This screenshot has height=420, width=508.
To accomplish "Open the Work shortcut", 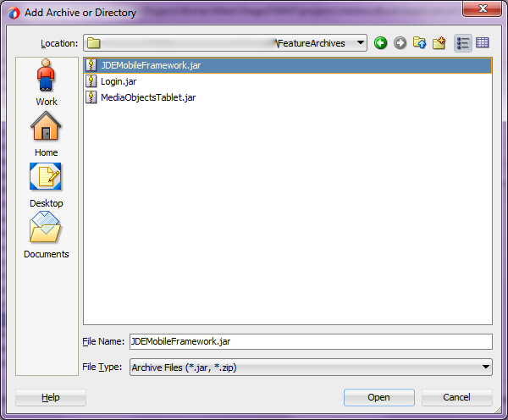I will (47, 82).
